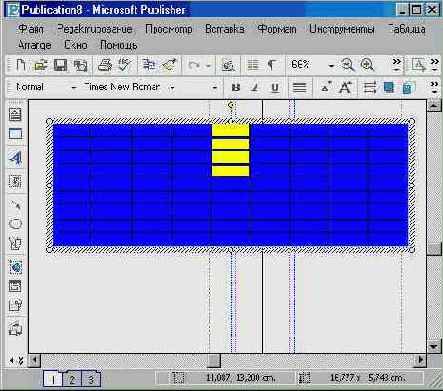Go to page 1 tab
This screenshot has height=391, width=443.
click(53, 379)
